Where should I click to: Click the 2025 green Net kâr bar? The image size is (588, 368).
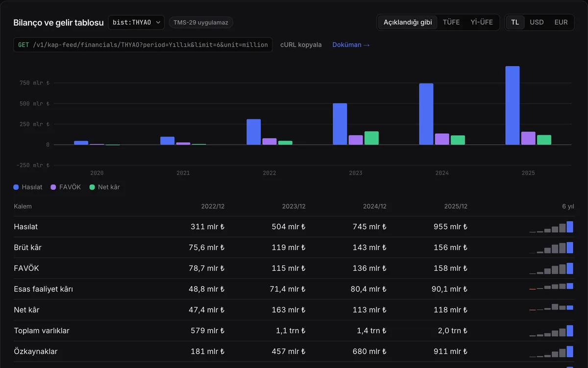point(544,140)
